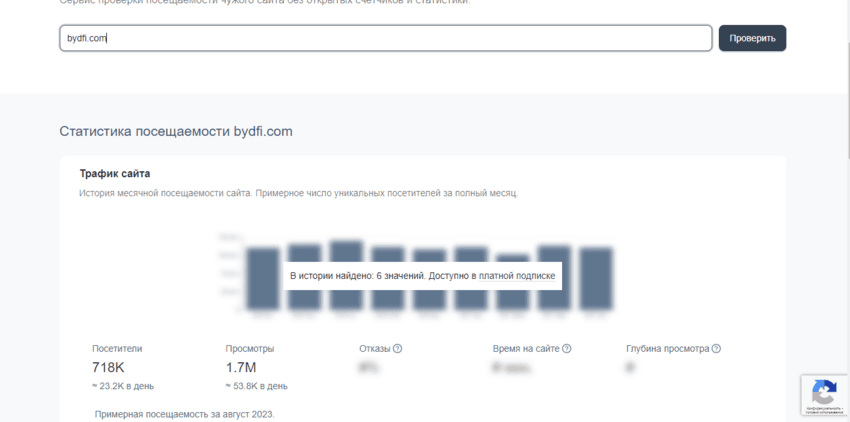
Task: Click the blurred Отказы percentage value
Action: [x=368, y=368]
